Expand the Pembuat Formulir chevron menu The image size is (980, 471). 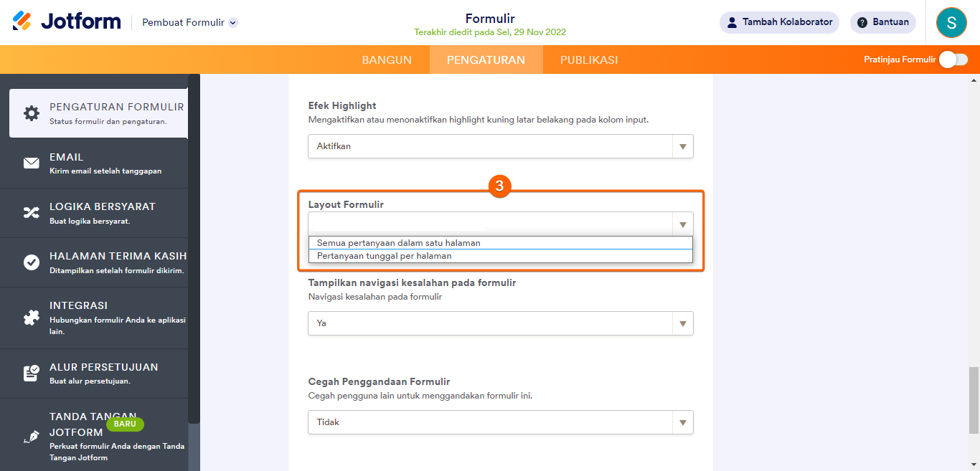point(233,23)
